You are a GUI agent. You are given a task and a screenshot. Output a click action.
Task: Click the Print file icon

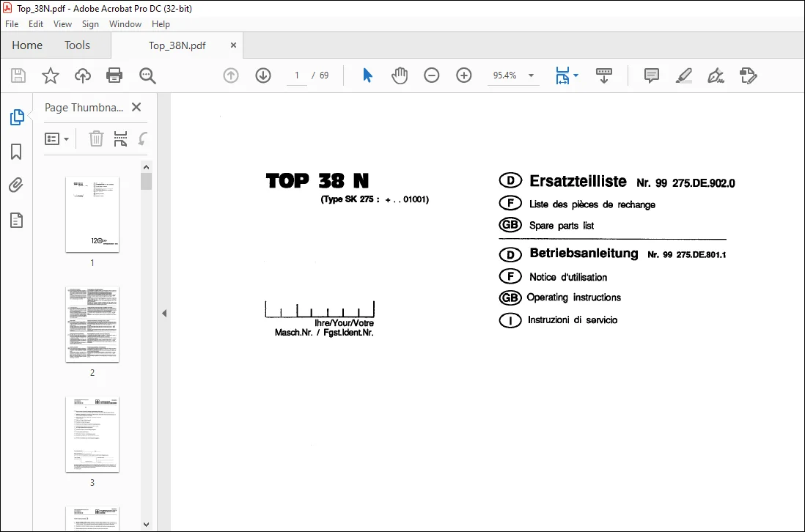pos(114,75)
